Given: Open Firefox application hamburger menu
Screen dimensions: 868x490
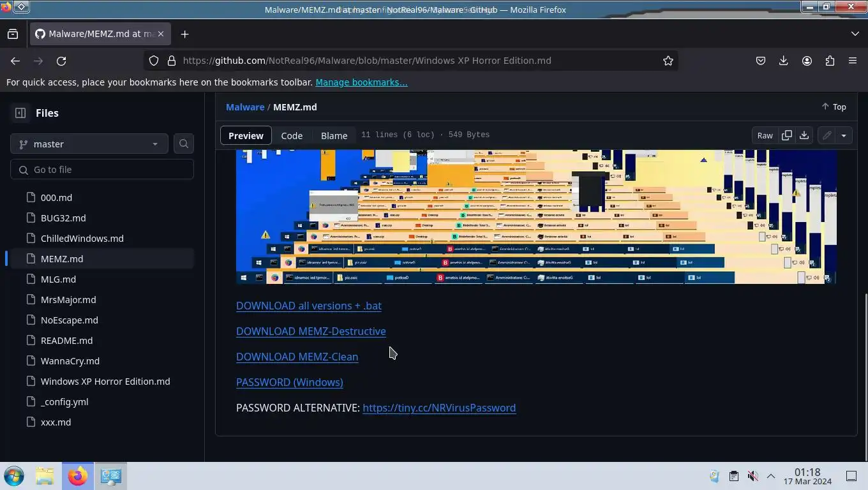Looking at the screenshot, I should tap(853, 61).
